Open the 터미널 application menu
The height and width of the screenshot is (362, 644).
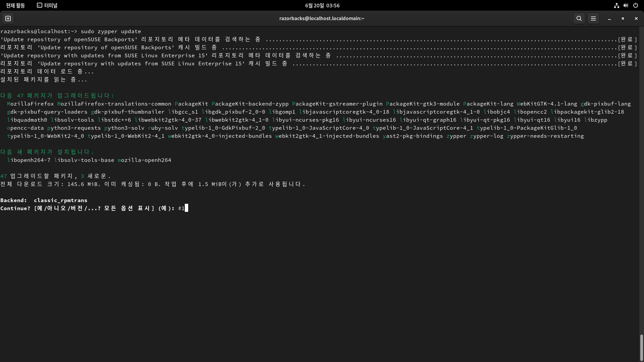click(50, 5)
